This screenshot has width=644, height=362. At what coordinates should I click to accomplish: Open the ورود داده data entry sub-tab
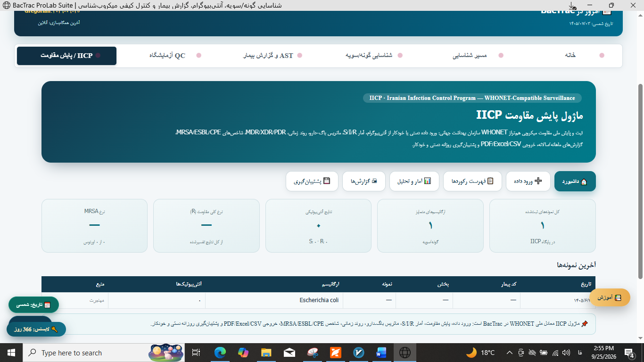click(x=528, y=181)
